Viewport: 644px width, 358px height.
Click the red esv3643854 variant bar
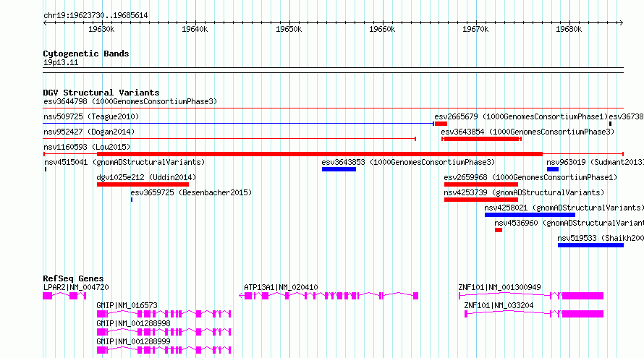[x=481, y=139]
